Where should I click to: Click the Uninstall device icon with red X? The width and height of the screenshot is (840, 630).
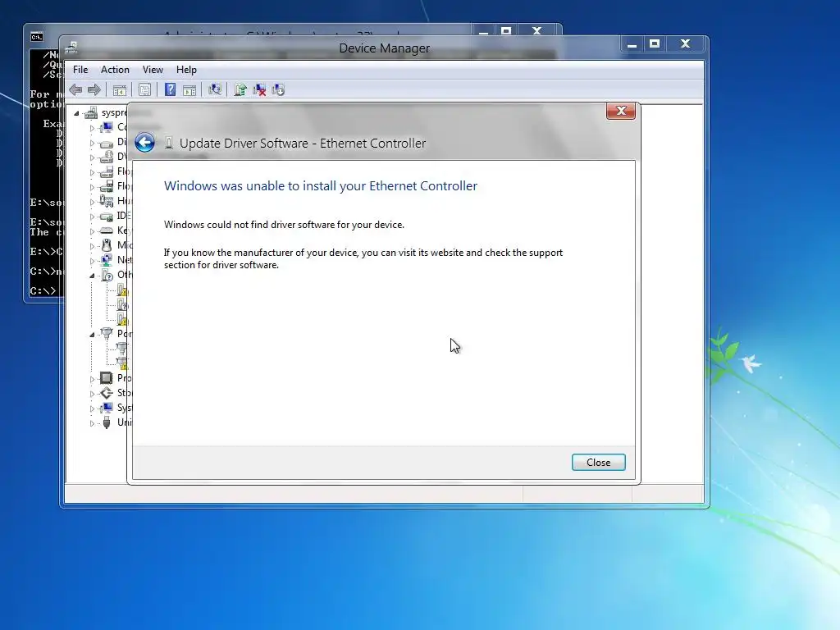(x=259, y=90)
